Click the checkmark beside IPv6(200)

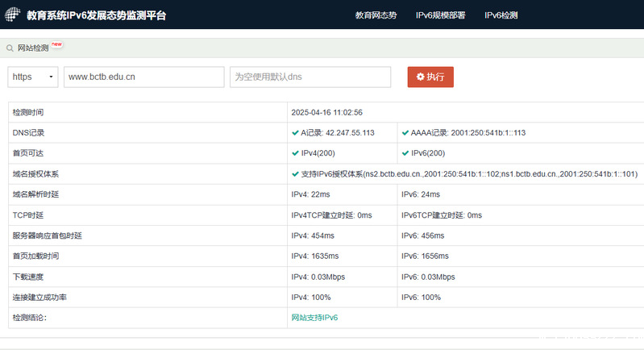click(x=405, y=153)
